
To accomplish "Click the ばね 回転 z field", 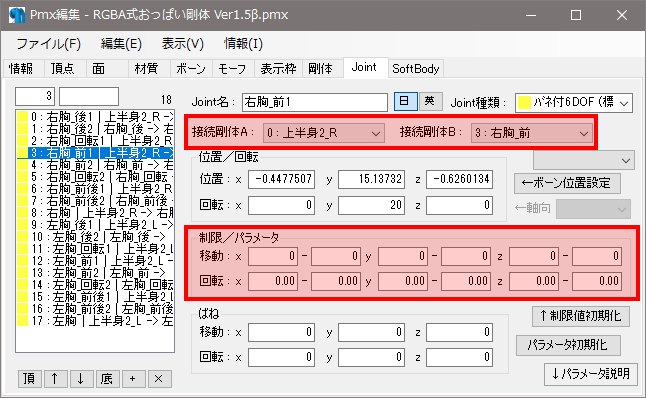I will 460,357.
